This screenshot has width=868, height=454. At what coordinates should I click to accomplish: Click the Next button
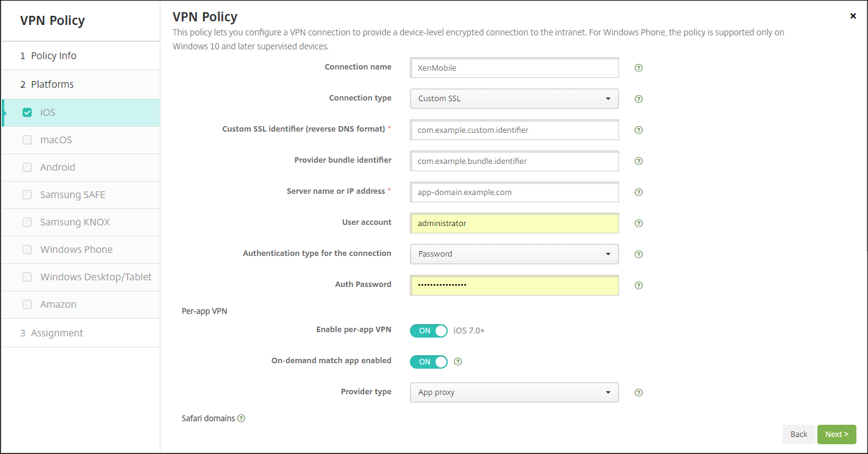836,434
